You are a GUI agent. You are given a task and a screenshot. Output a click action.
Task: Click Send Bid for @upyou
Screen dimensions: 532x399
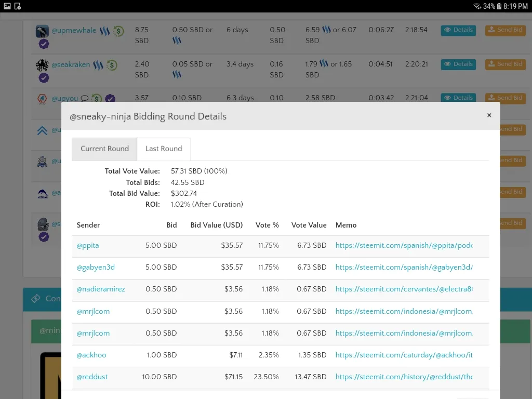(505, 97)
